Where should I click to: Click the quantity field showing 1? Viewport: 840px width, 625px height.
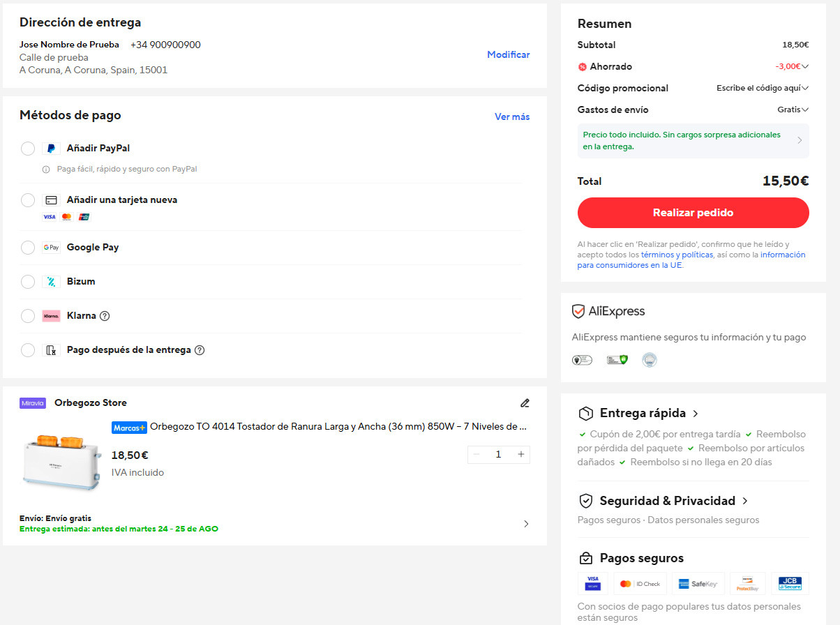tap(498, 455)
